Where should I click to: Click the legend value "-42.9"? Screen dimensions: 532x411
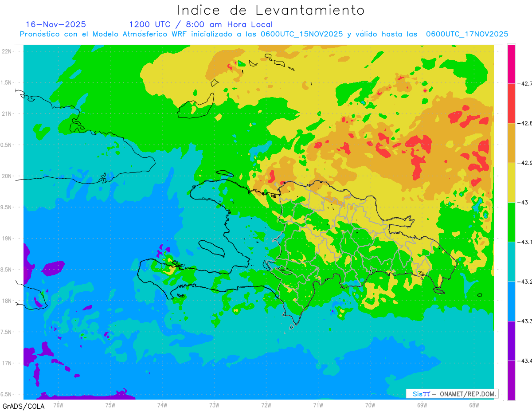point(525,163)
